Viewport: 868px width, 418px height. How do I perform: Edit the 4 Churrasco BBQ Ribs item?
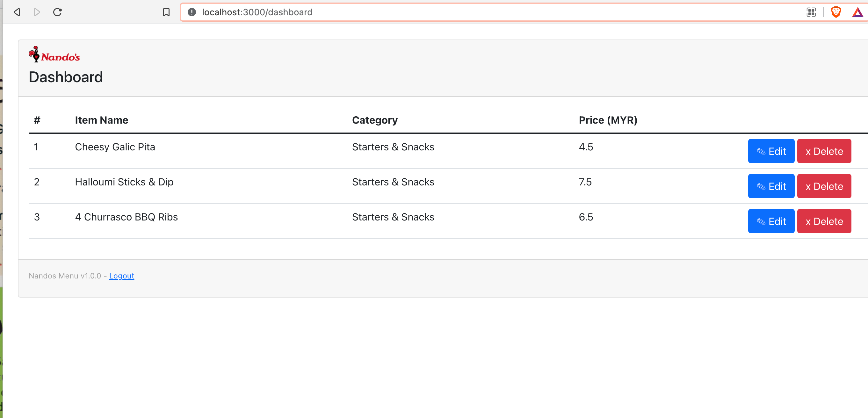[771, 221]
